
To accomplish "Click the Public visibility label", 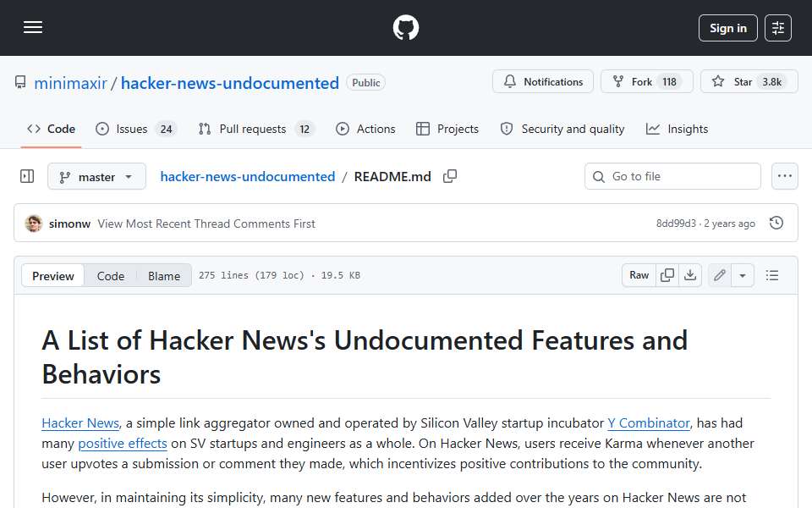I will (365, 82).
